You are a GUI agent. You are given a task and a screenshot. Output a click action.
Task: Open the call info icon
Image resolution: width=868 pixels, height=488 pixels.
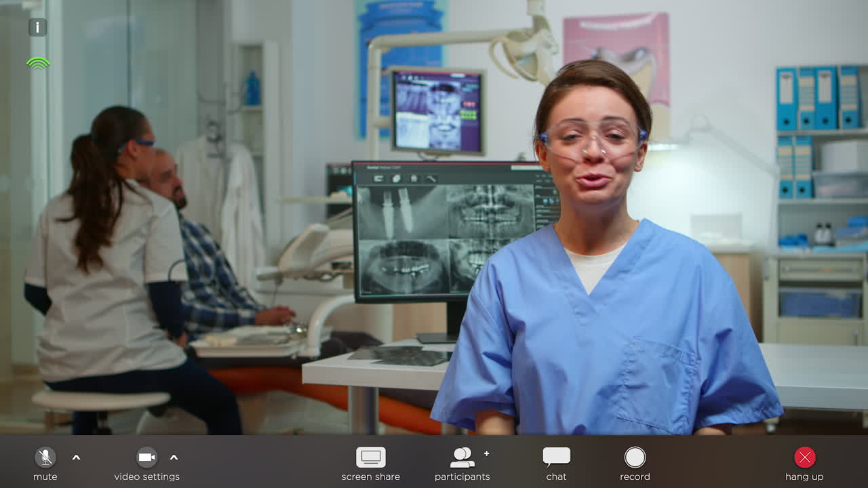pos(38,27)
